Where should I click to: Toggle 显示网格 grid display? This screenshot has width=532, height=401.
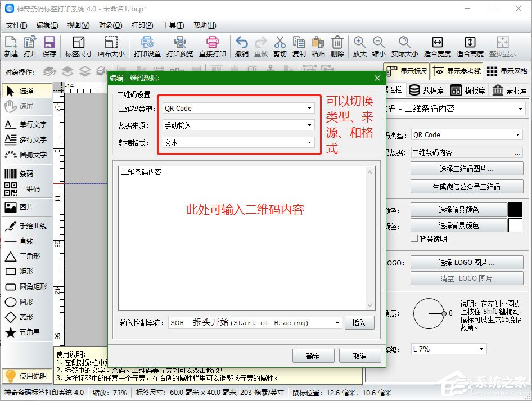point(509,71)
